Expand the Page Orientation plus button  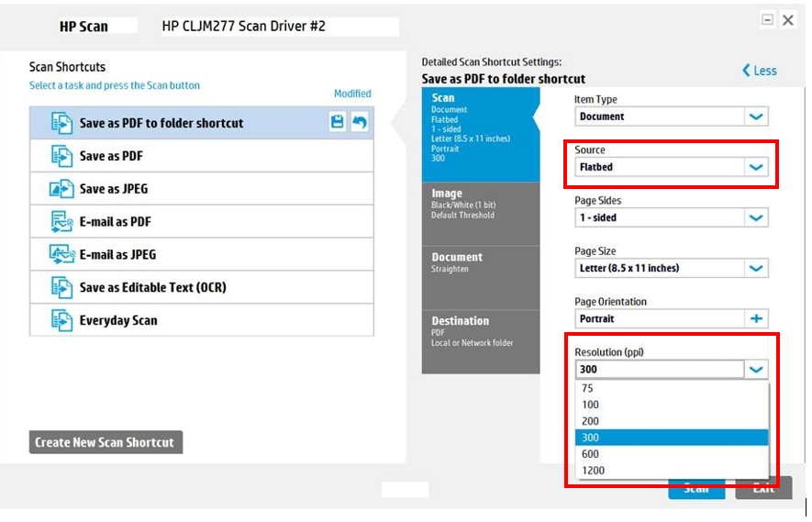click(x=756, y=318)
